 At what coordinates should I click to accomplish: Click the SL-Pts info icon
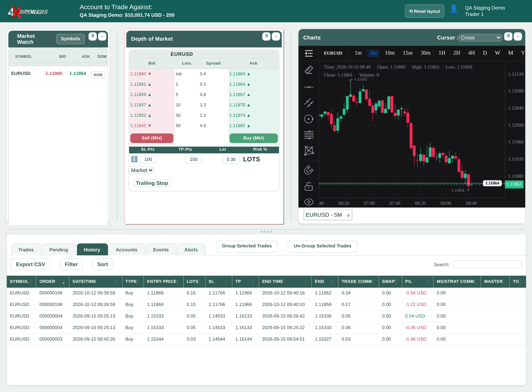(134, 159)
